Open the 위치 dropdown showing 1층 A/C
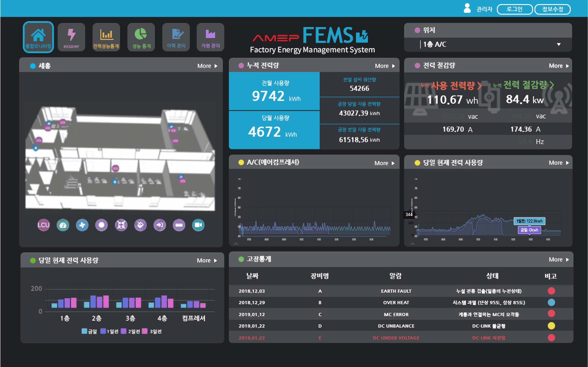Viewport: 588px width, 367px height. tap(488, 44)
